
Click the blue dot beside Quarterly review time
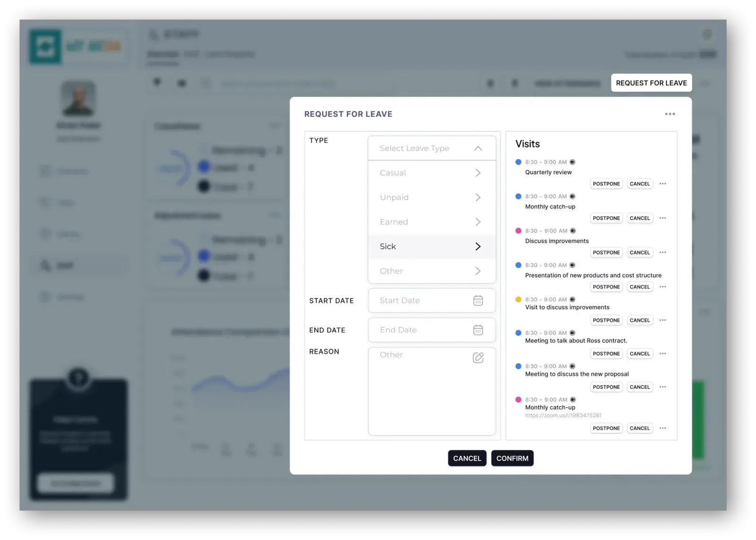518,162
